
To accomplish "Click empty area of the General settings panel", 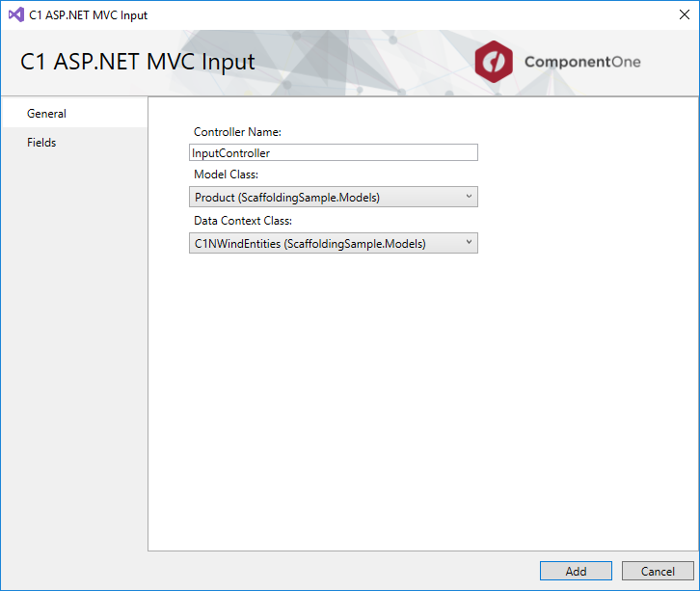I will click(x=424, y=405).
